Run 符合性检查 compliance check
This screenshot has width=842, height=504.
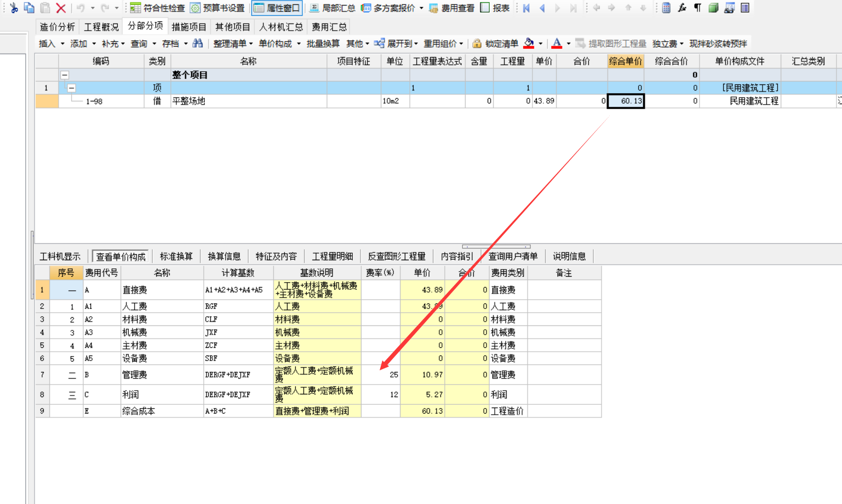(x=157, y=8)
